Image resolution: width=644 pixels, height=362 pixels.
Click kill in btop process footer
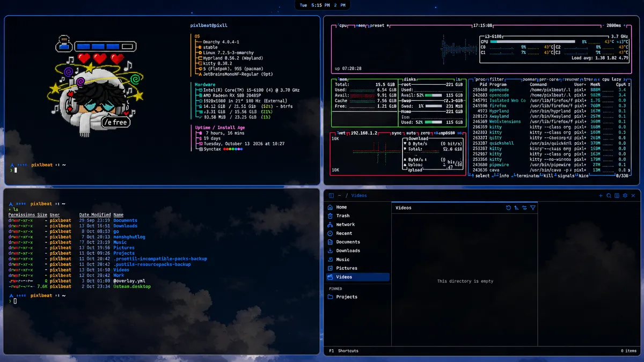click(548, 175)
